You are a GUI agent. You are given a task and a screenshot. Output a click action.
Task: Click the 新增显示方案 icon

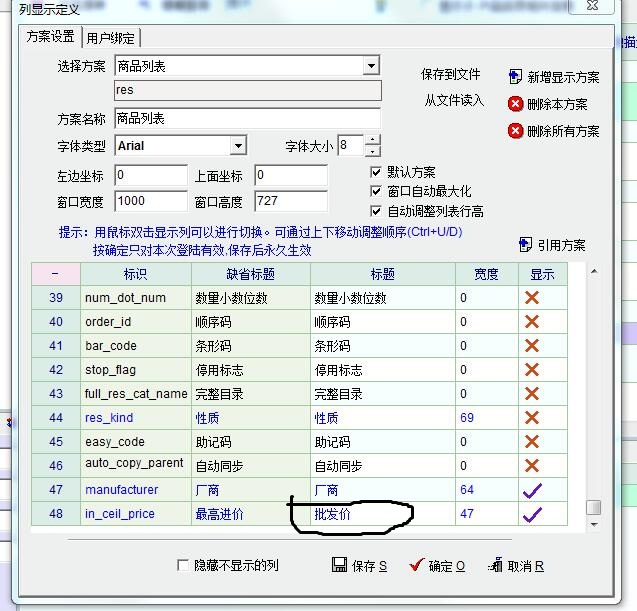tap(515, 77)
